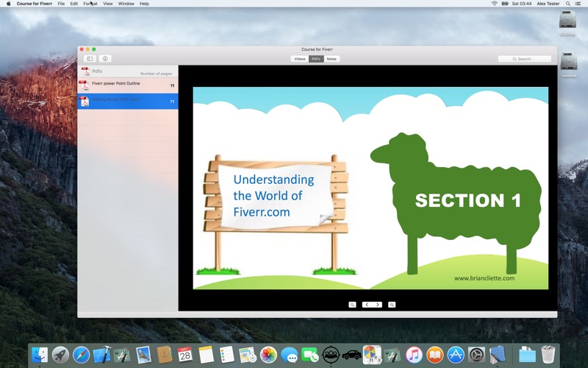Open the Edit menu

click(74, 4)
